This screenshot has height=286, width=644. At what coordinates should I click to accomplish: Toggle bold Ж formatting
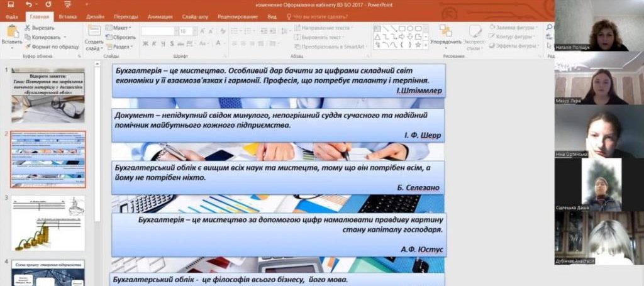tap(145, 43)
